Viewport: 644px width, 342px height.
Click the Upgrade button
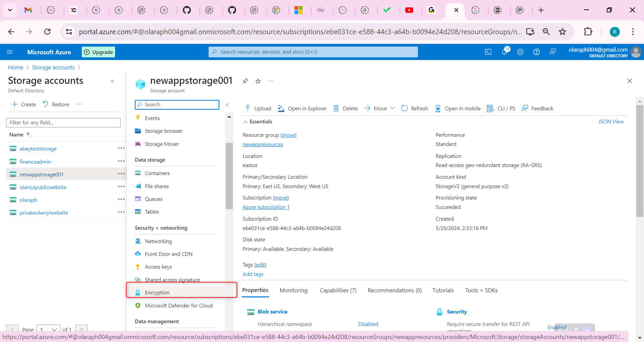[99, 52]
